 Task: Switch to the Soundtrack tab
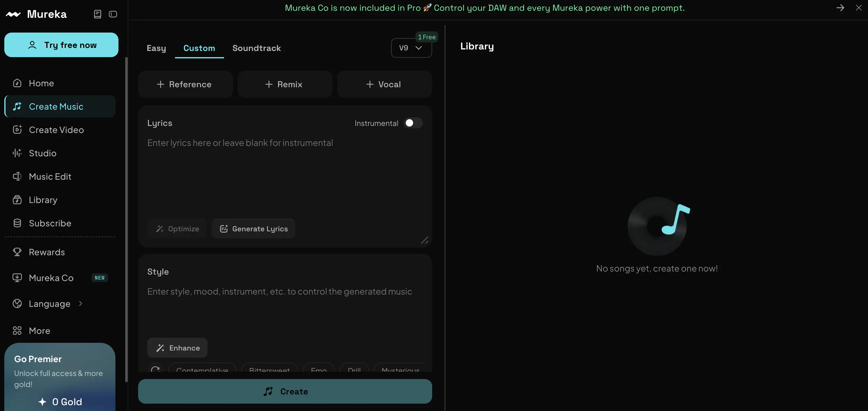[256, 48]
